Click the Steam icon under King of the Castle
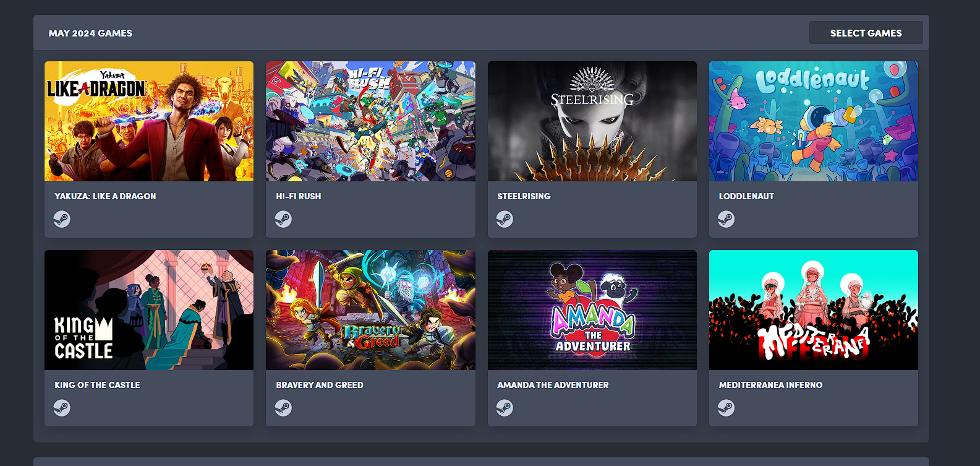The image size is (980, 466). tap(62, 408)
